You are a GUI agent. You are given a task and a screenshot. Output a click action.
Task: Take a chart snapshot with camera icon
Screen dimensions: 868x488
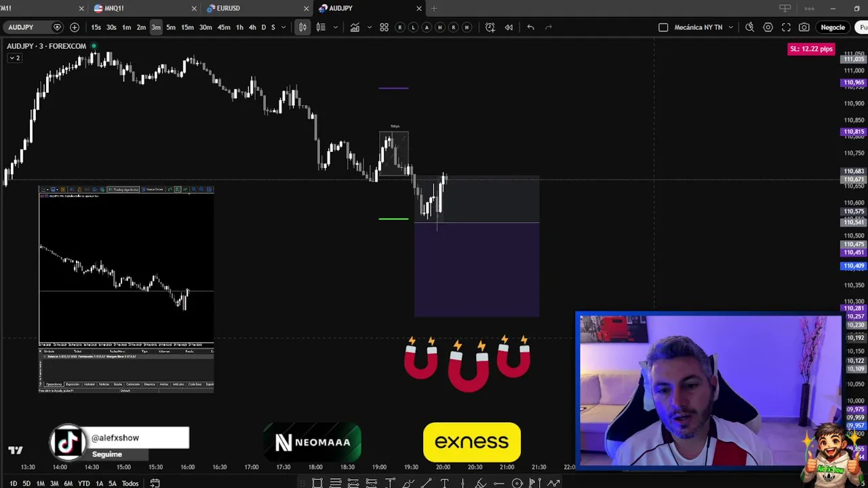click(804, 27)
